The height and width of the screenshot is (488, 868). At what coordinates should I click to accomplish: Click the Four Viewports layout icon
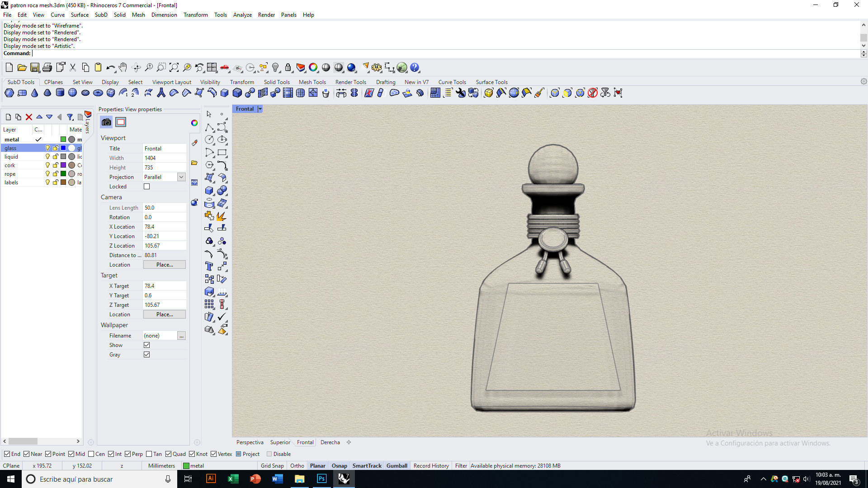click(x=212, y=68)
